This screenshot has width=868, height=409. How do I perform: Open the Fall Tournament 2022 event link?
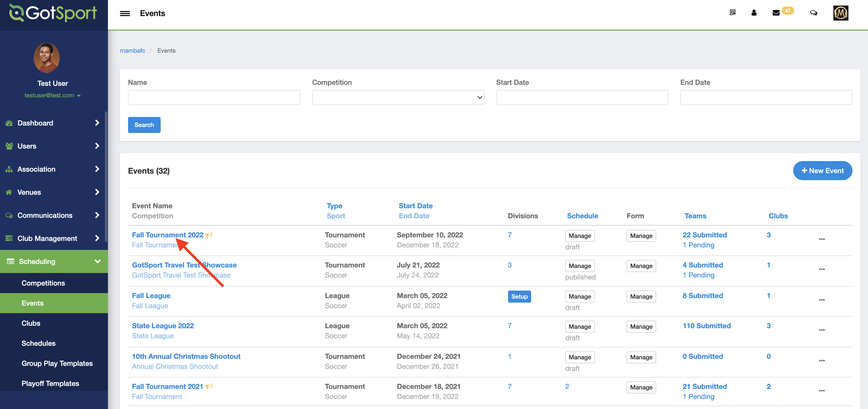tap(167, 235)
